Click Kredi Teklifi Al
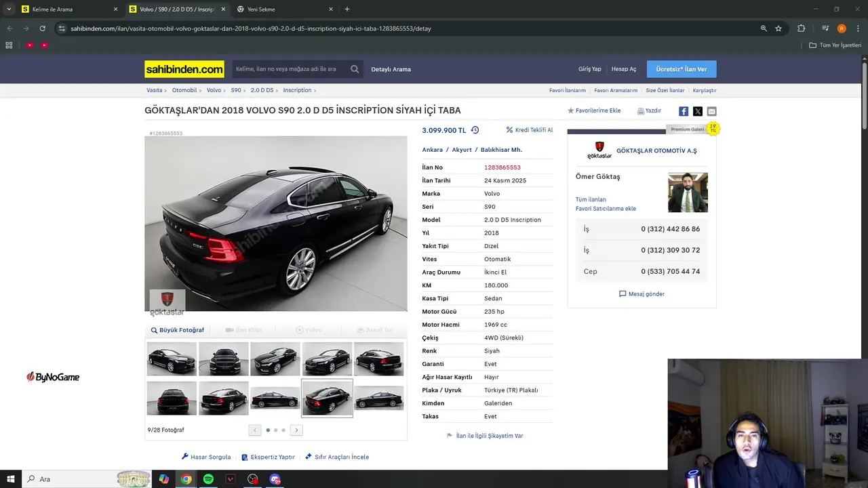The height and width of the screenshot is (488, 868). pos(530,130)
